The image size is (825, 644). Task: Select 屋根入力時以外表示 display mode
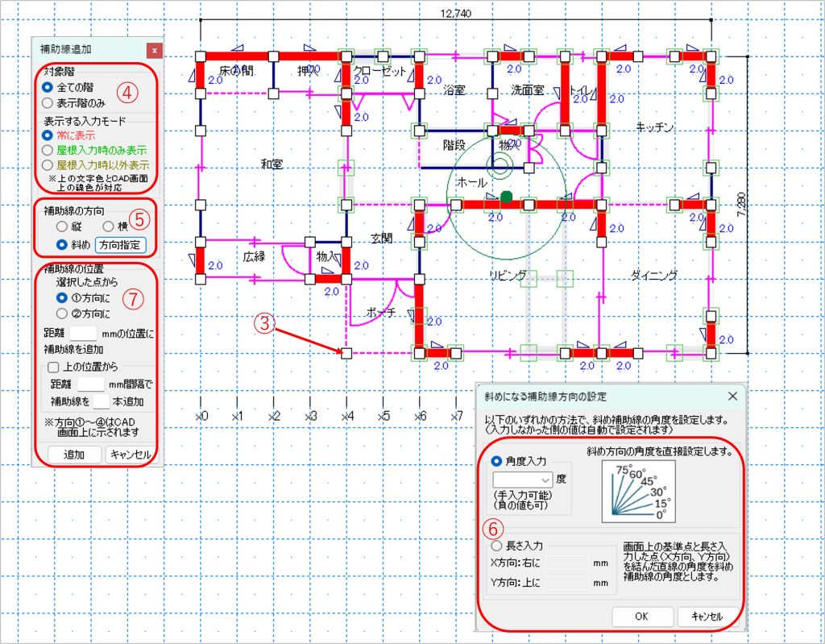point(48,164)
